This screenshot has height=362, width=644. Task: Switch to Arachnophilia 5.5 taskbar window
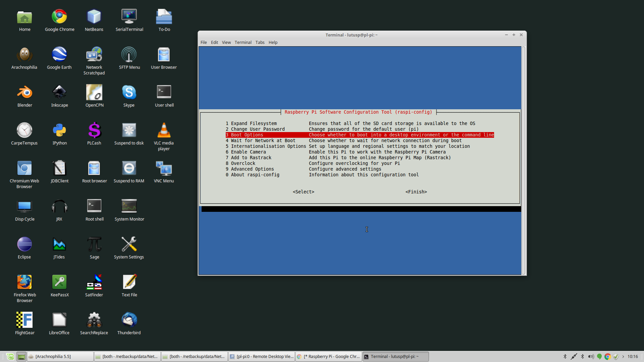(60, 357)
